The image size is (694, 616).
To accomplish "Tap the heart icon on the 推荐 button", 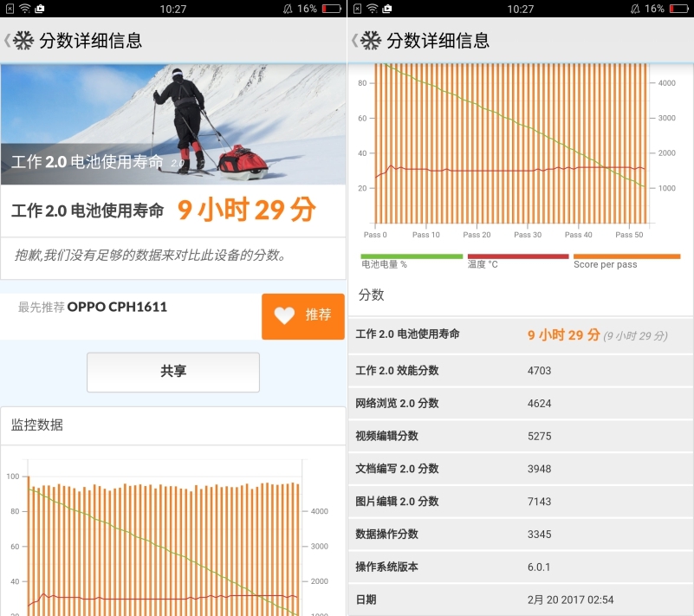I will click(284, 315).
